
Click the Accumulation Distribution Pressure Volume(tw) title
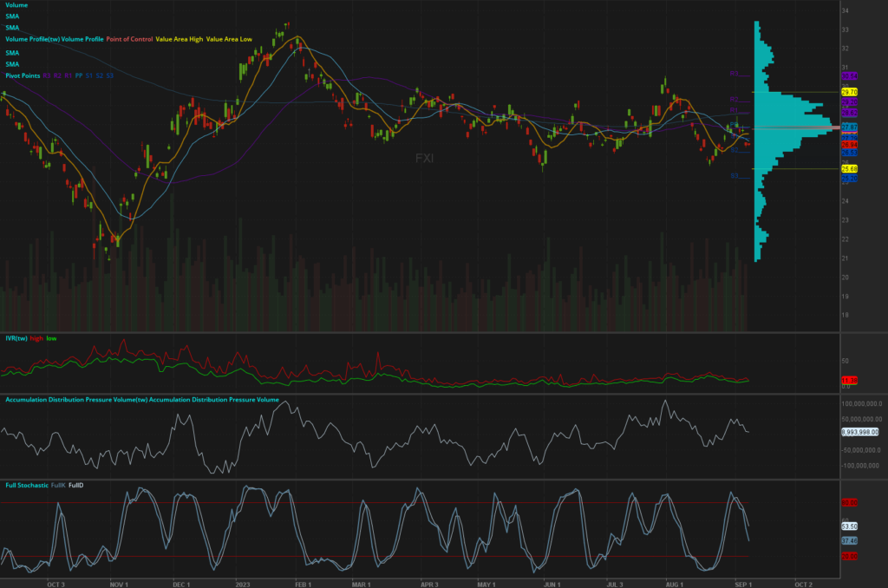click(x=76, y=399)
